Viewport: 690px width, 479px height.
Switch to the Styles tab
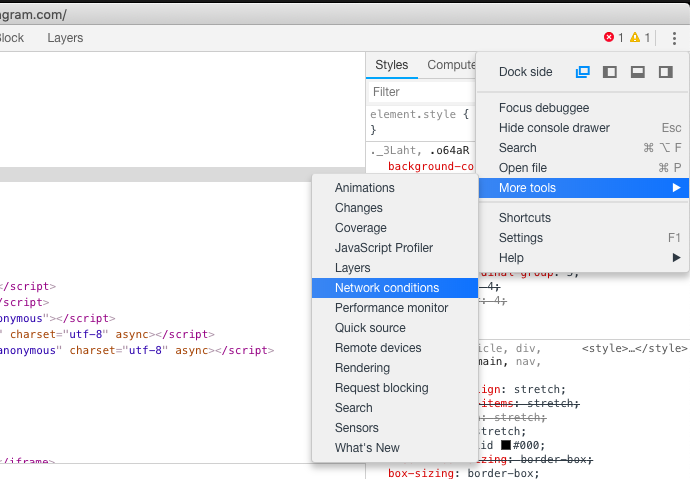coord(392,65)
